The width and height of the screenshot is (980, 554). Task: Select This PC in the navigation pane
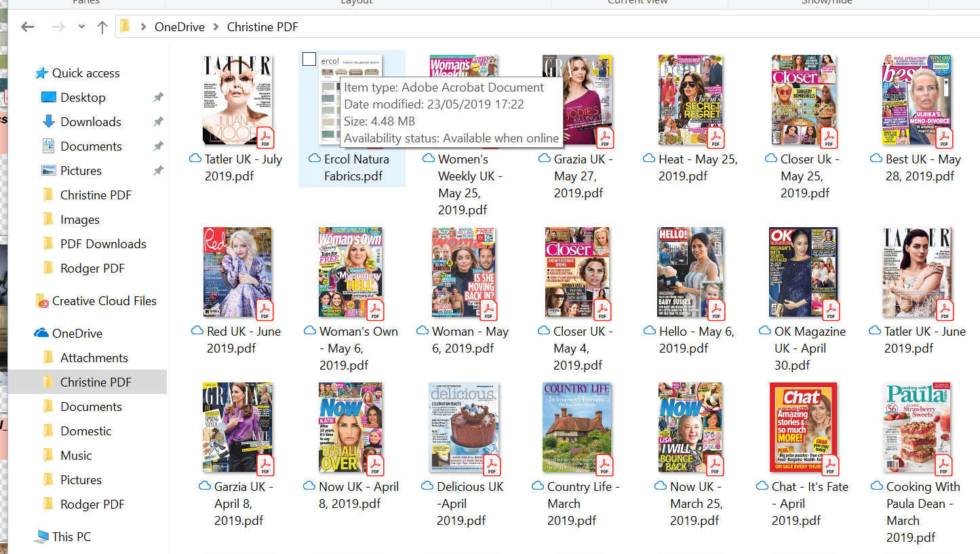(71, 537)
